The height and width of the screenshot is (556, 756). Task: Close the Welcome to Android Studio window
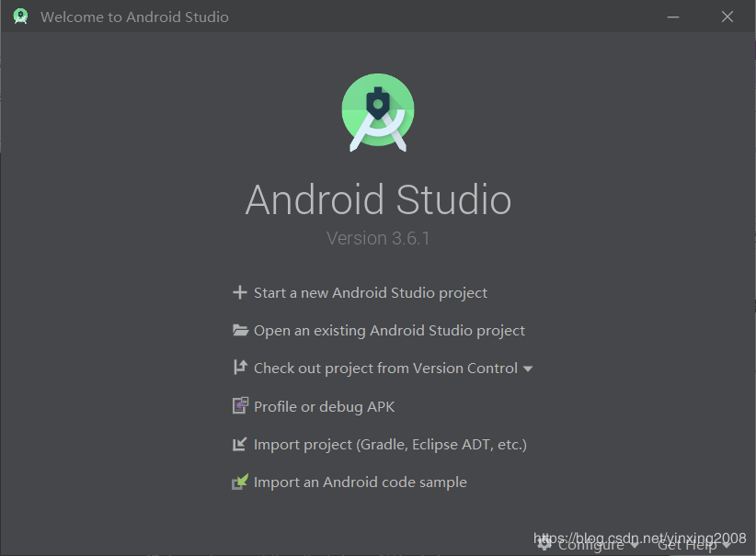coord(727,17)
